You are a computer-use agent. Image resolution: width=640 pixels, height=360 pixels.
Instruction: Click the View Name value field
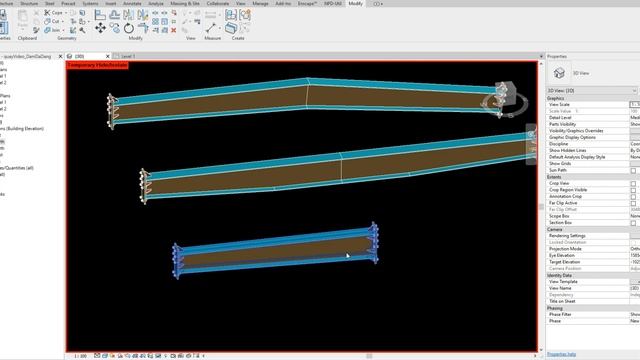point(635,288)
